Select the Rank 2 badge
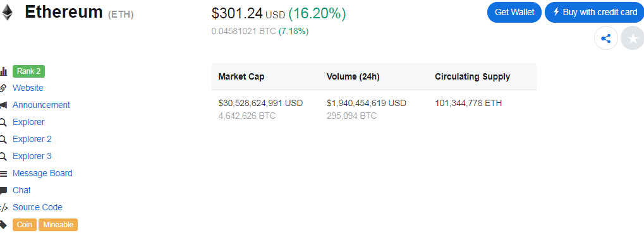 click(28, 71)
